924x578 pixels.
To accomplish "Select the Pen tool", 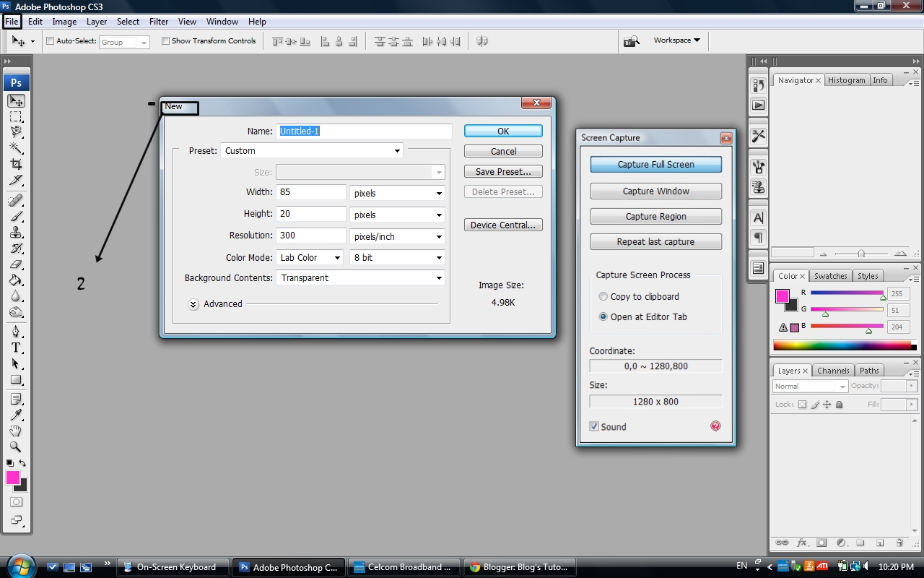I will [x=16, y=332].
